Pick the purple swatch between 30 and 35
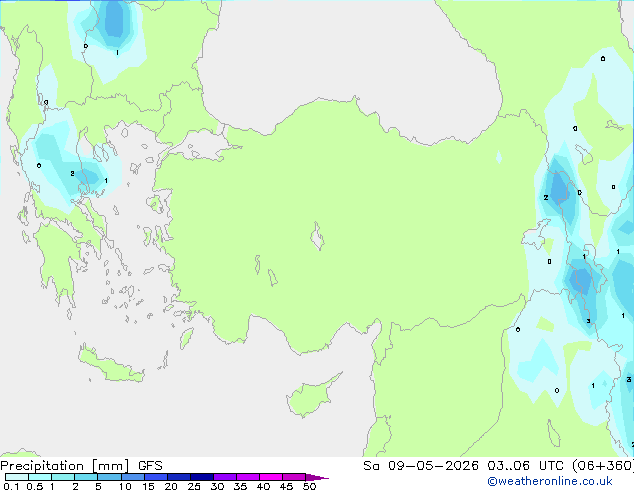This screenshot has height=490, width=634. click(225, 477)
